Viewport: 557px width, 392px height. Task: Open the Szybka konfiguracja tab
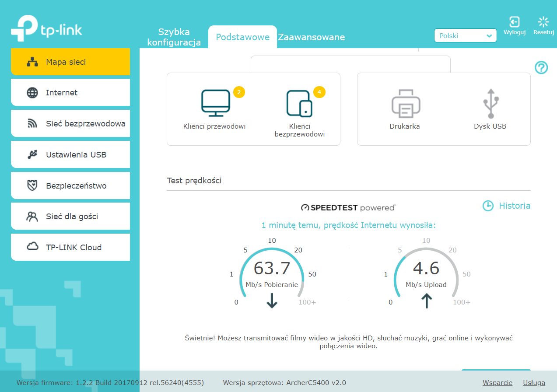[x=174, y=37]
